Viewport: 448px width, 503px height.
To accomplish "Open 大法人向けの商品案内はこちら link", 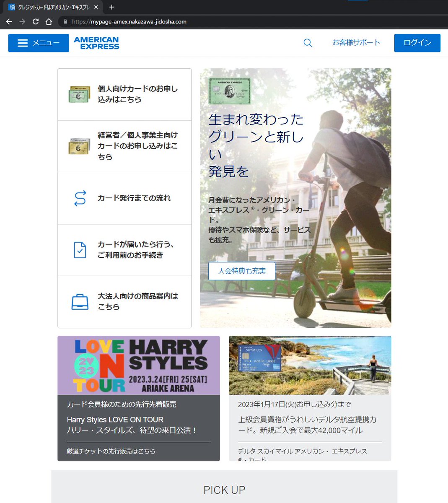I will [x=124, y=302].
